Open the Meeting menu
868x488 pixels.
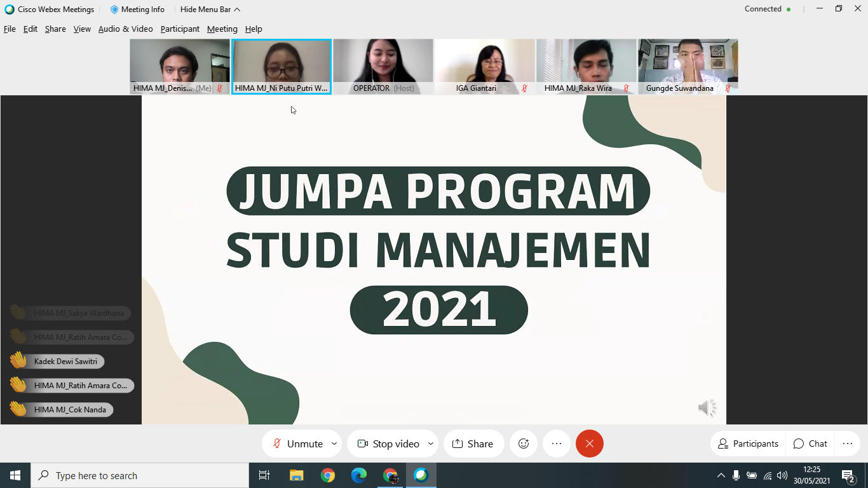click(222, 29)
